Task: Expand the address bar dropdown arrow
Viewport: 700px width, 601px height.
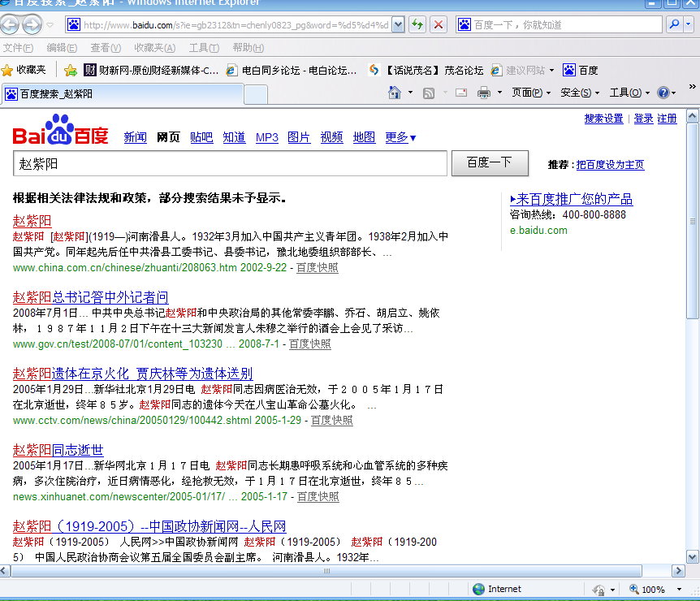Action: (x=398, y=24)
